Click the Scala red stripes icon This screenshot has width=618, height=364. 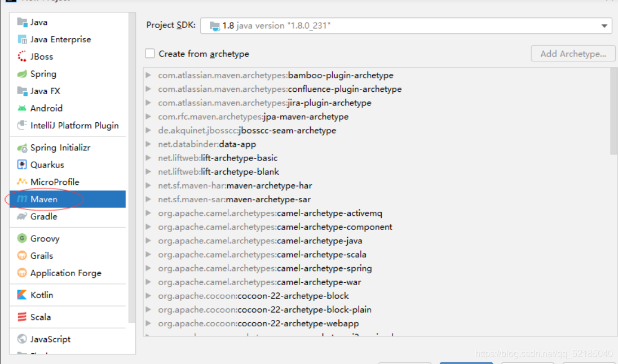pyautogui.click(x=22, y=317)
